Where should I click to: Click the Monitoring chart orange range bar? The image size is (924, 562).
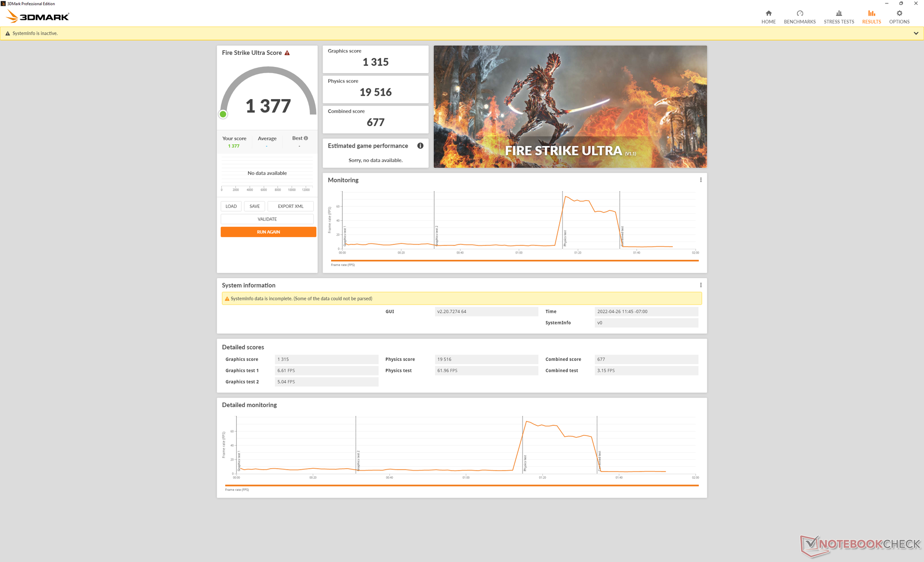[514, 260]
